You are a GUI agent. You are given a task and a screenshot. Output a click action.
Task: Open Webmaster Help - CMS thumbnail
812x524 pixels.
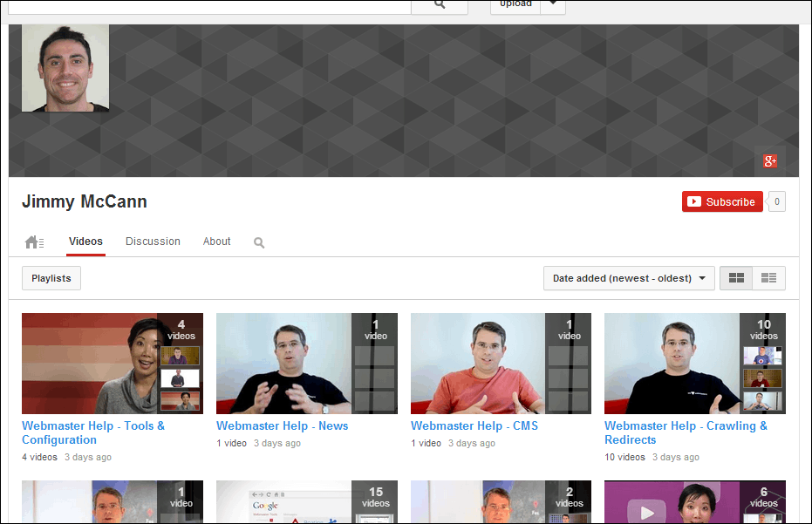click(501, 363)
